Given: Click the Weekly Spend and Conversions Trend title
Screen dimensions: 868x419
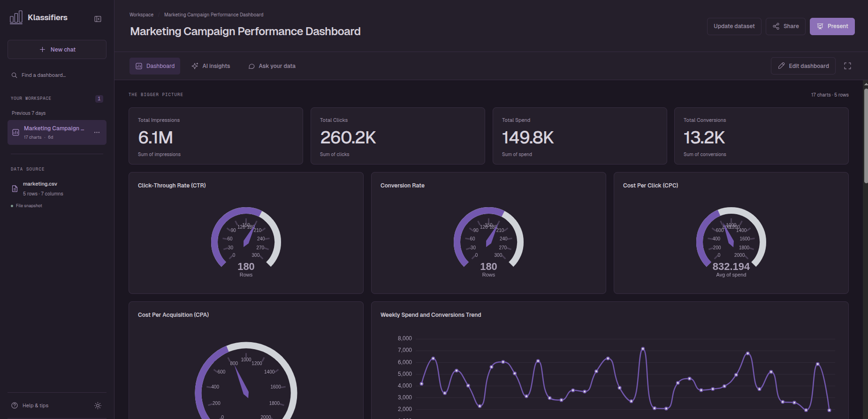Looking at the screenshot, I should coord(431,315).
